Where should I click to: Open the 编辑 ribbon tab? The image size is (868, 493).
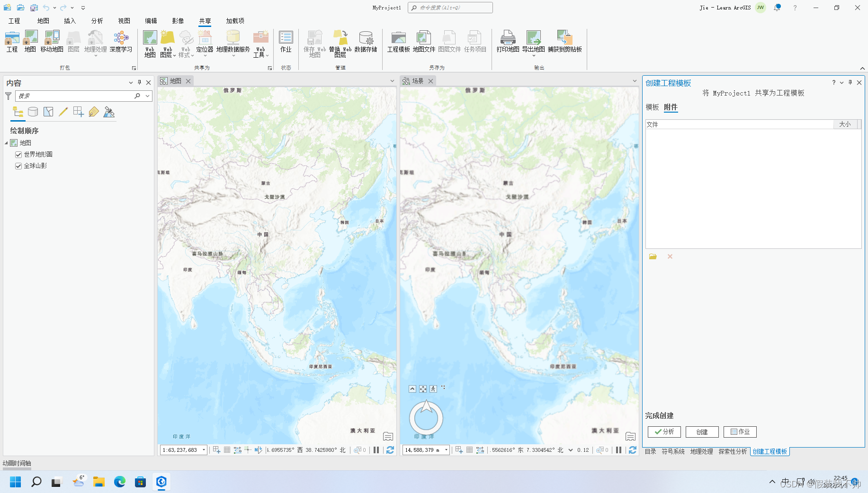(x=151, y=21)
